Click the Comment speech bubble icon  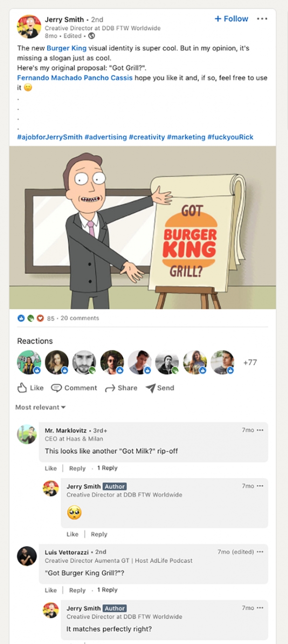(x=57, y=388)
